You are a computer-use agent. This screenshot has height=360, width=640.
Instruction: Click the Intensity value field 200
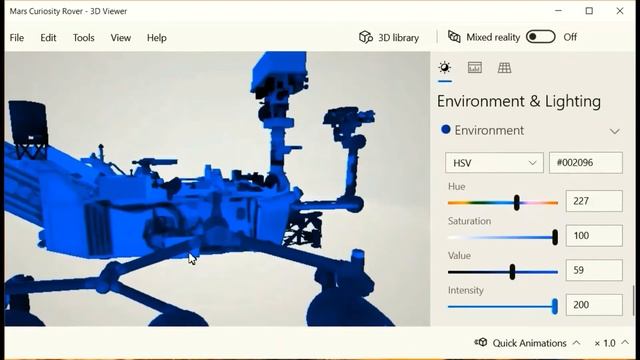pos(594,304)
